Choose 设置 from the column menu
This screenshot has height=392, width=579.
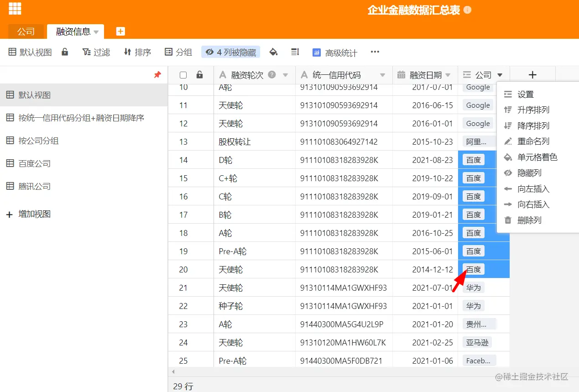click(x=537, y=94)
